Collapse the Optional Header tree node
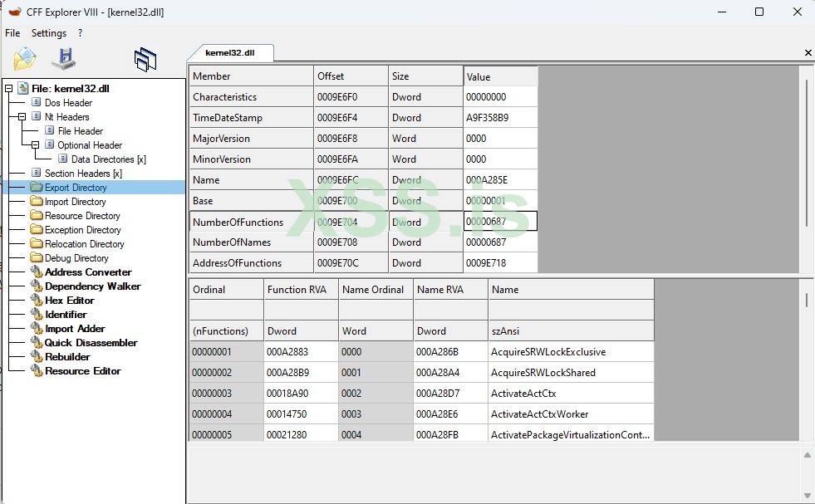 coord(36,145)
